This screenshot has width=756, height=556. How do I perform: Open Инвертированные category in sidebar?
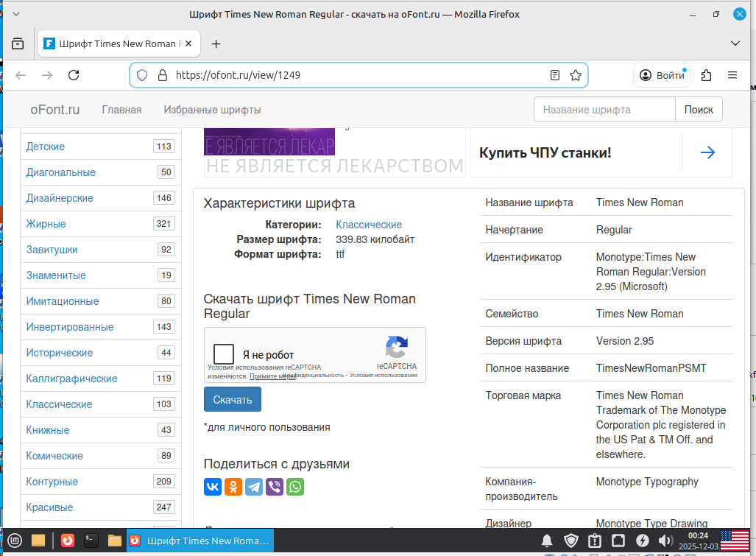(x=70, y=327)
